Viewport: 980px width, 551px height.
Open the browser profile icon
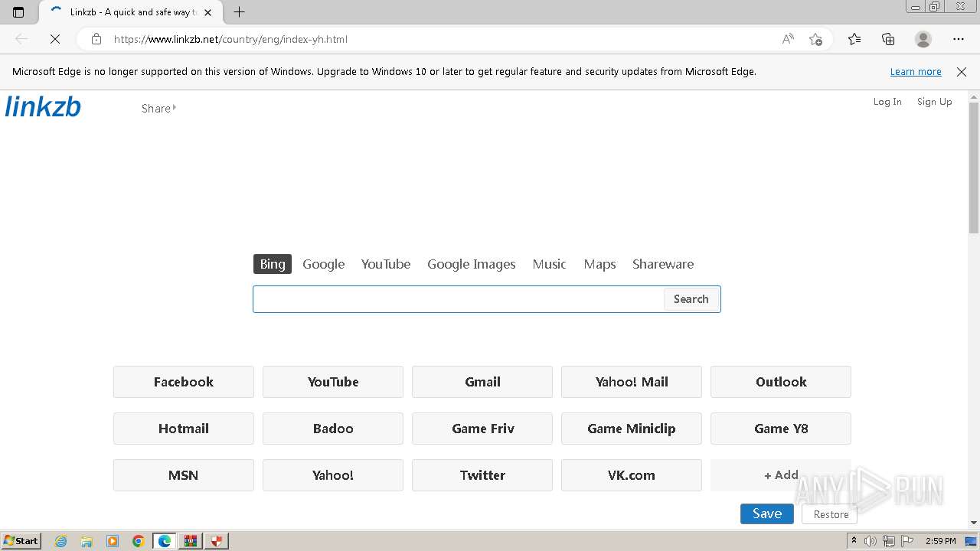pyautogui.click(x=923, y=39)
